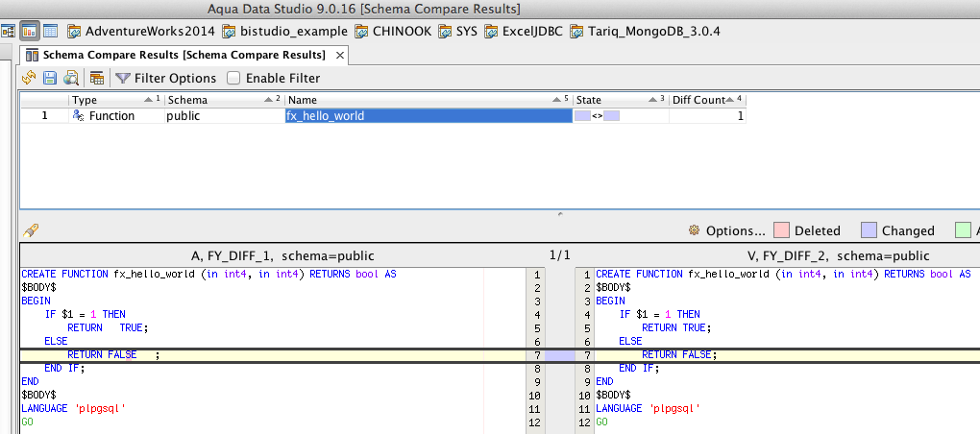Image resolution: width=980 pixels, height=434 pixels.
Task: Sort by the State column header
Action: tap(621, 100)
